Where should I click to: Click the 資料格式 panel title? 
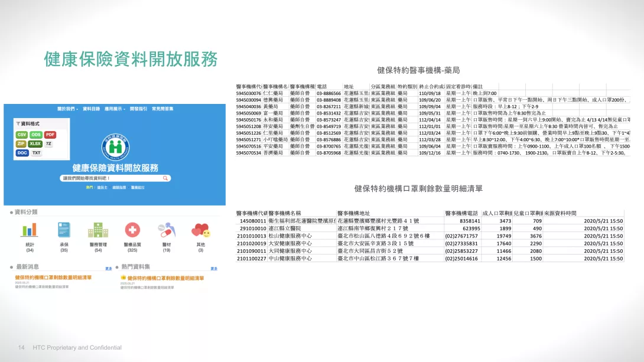click(x=30, y=123)
